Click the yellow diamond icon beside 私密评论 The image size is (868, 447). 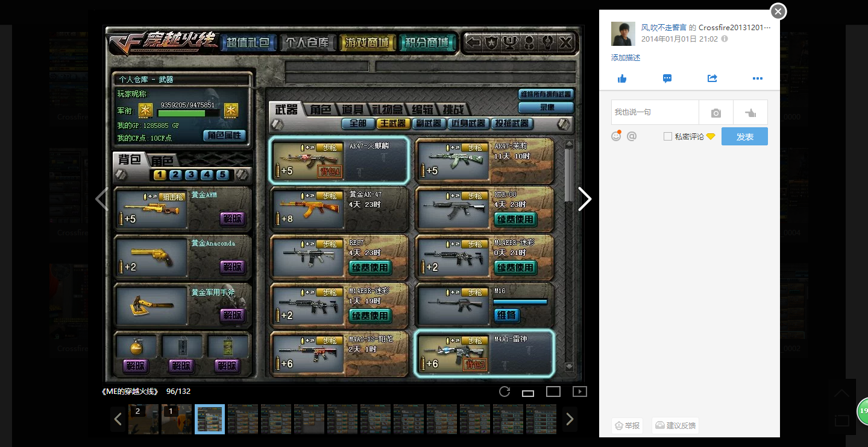(x=711, y=137)
